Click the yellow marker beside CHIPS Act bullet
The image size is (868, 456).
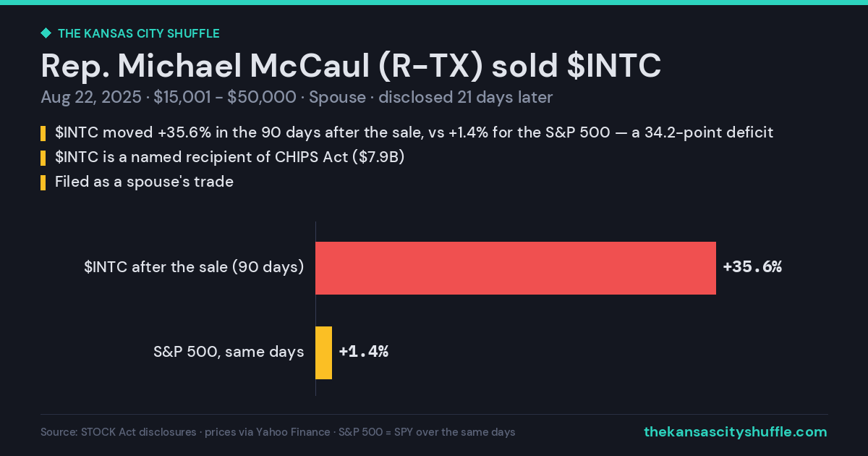[x=43, y=158]
